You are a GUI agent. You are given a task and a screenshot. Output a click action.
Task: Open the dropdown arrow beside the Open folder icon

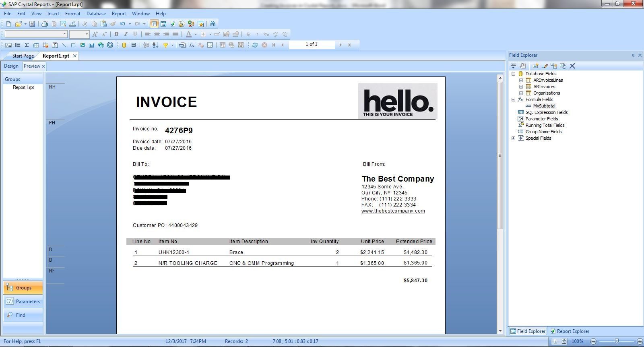point(25,24)
